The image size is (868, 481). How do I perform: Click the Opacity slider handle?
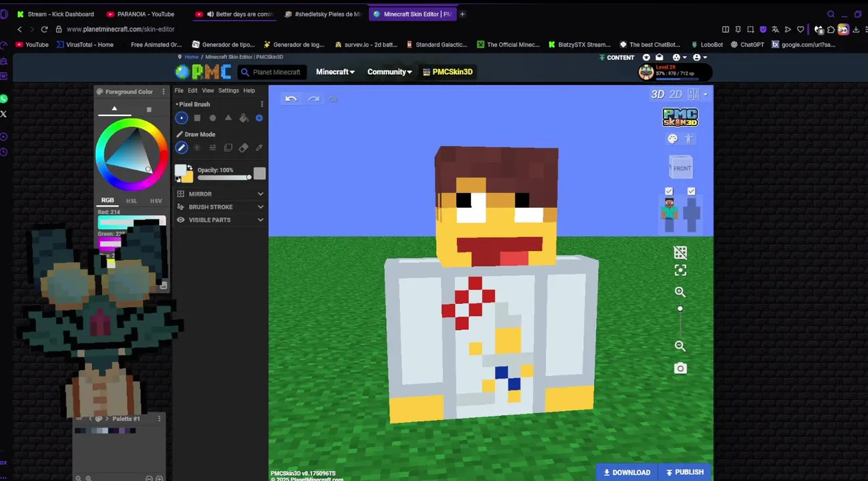point(249,177)
